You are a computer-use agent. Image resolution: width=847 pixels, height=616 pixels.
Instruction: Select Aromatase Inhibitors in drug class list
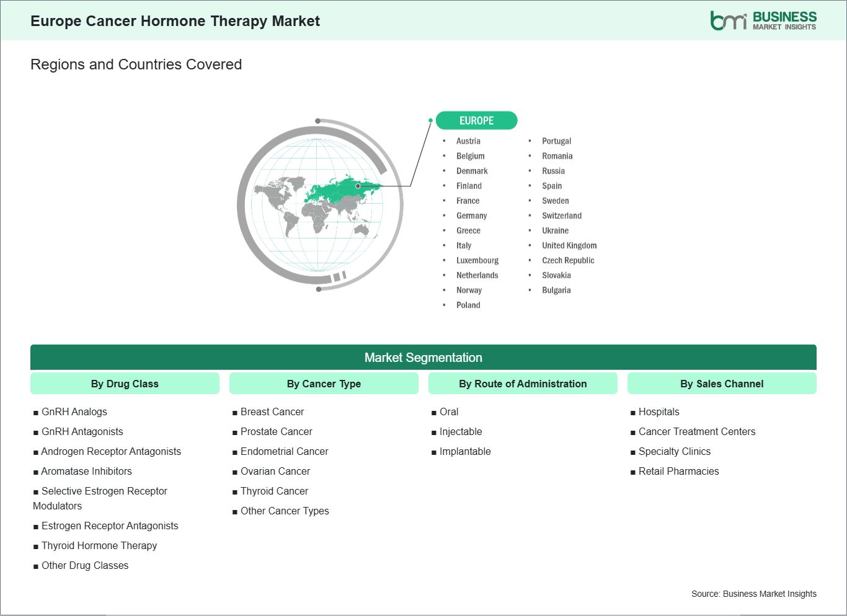86,472
